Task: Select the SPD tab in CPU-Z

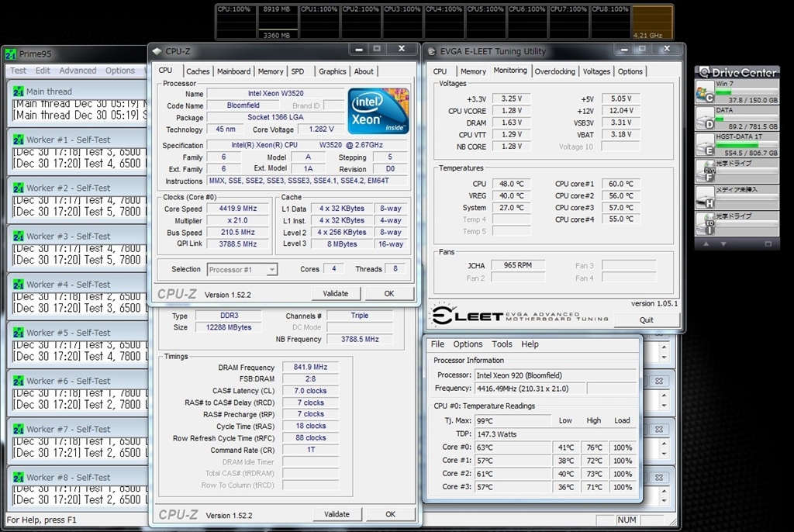Action: tap(298, 71)
